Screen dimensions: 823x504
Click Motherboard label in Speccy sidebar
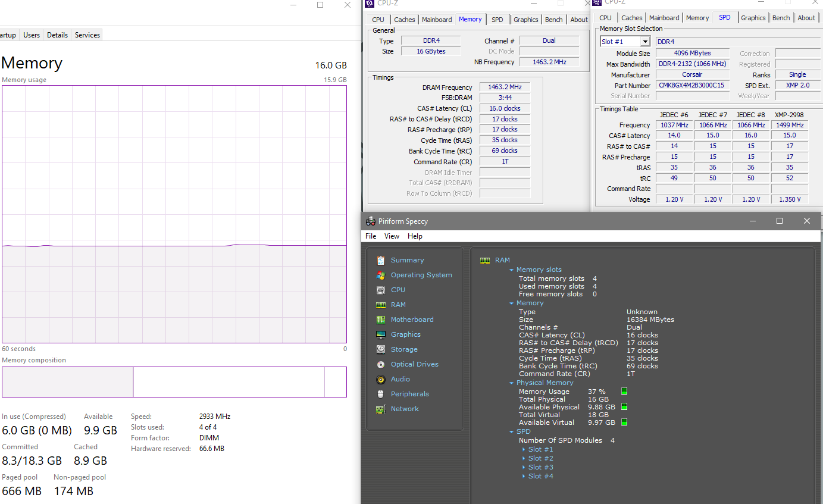412,320
